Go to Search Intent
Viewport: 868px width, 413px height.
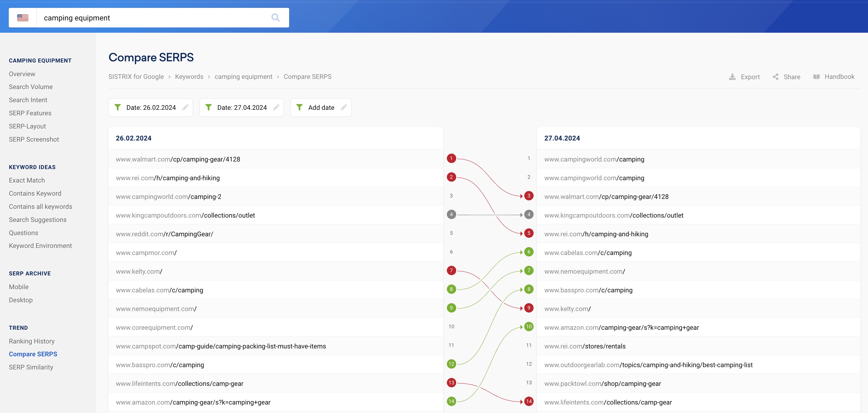28,100
